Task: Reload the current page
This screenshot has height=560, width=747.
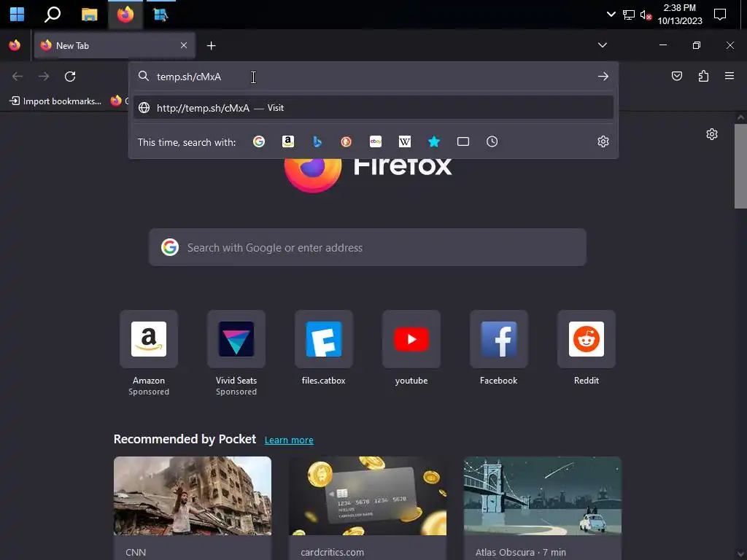Action: click(70, 76)
